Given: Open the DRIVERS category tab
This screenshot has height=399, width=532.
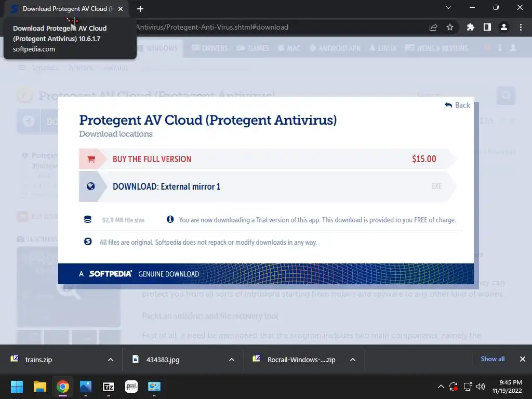Looking at the screenshot, I should tap(210, 48).
